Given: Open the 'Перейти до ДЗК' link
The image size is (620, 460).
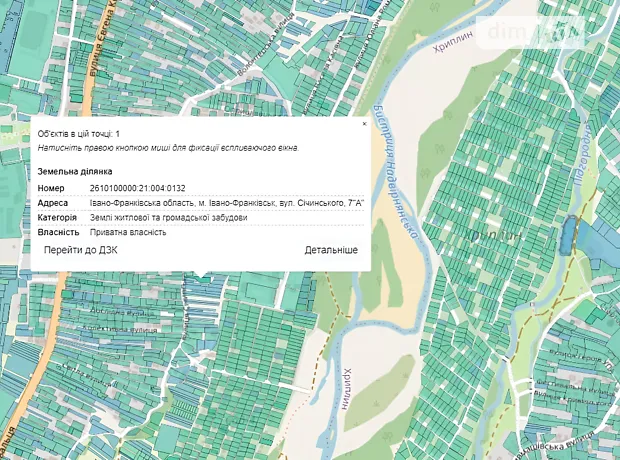Looking at the screenshot, I should tap(81, 250).
